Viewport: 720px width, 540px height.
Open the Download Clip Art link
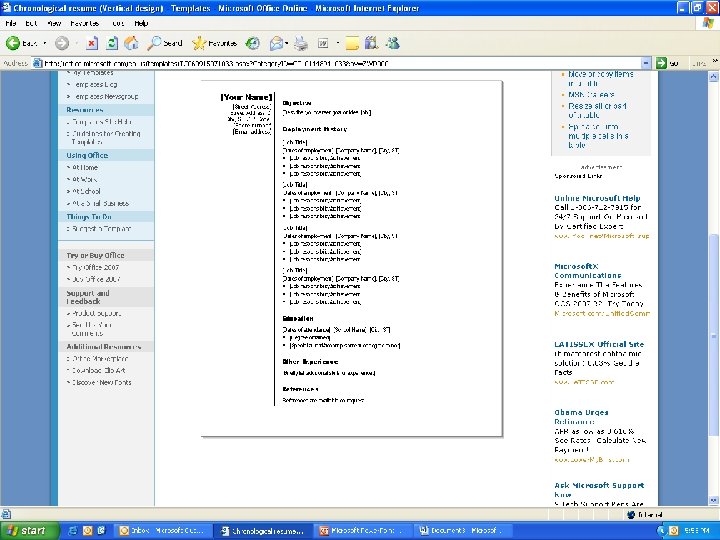click(99, 371)
